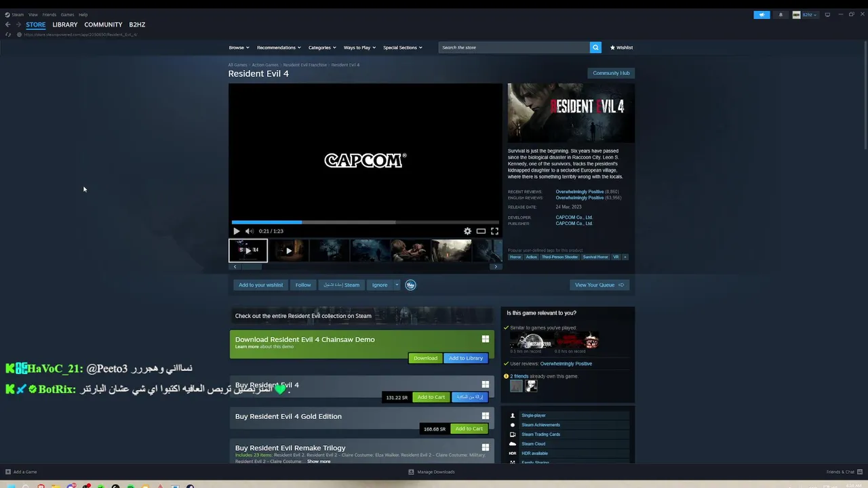
Task: Open the Friends menu
Action: [50, 14]
